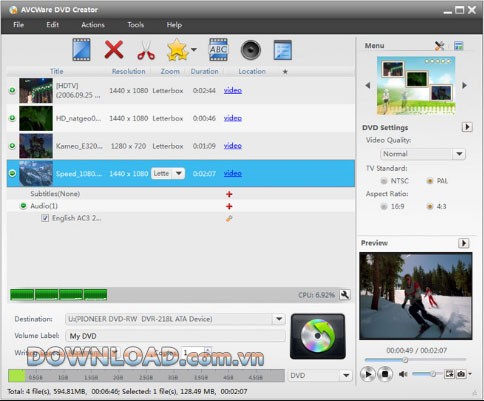484x401 pixels.
Task: Select 4:3 aspect ratio
Action: coord(430,207)
